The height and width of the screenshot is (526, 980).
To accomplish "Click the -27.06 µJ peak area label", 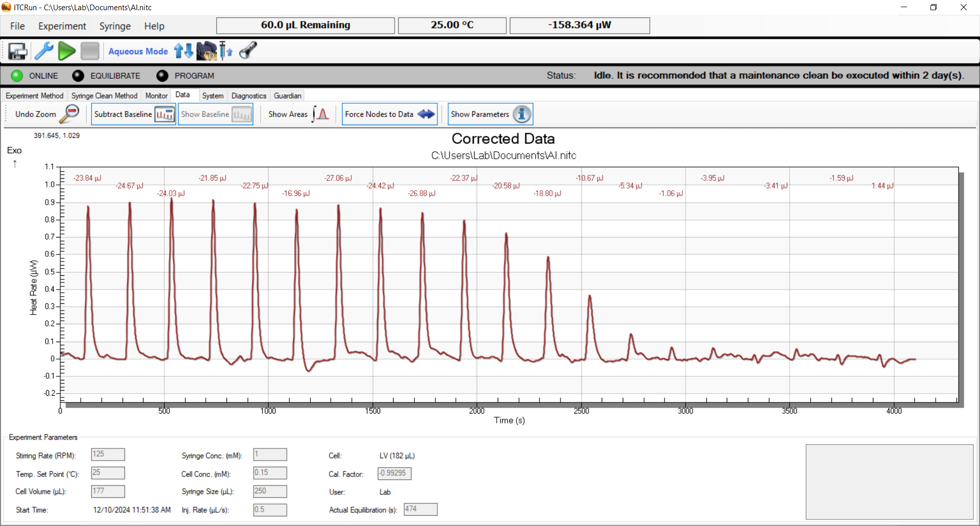I will pyautogui.click(x=338, y=178).
